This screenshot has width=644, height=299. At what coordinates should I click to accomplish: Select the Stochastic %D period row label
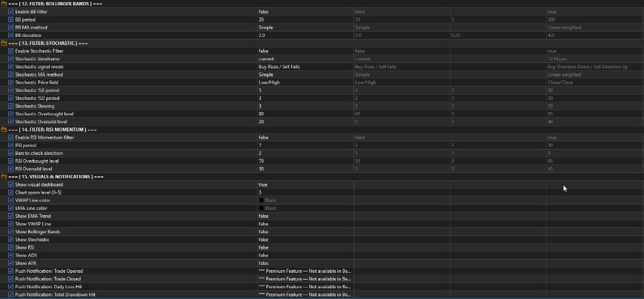click(x=37, y=98)
